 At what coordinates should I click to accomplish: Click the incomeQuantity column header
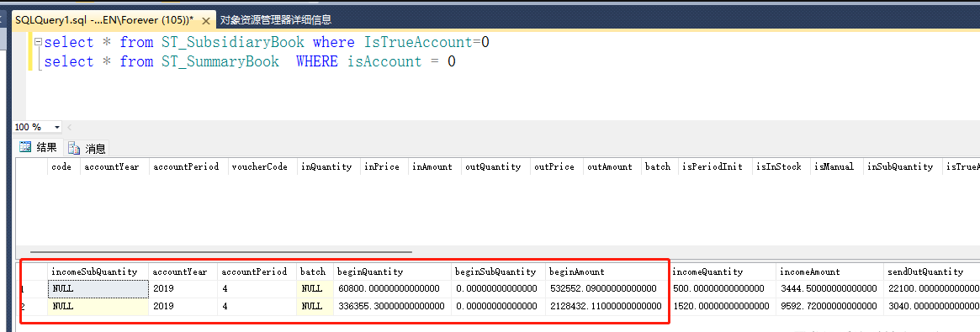click(x=723, y=271)
